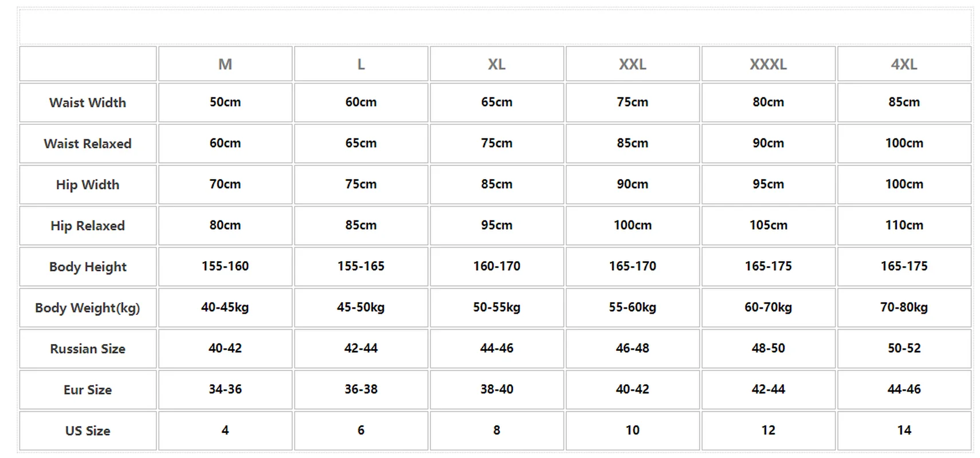Select the 50cm Waist Width cell

coord(225,102)
